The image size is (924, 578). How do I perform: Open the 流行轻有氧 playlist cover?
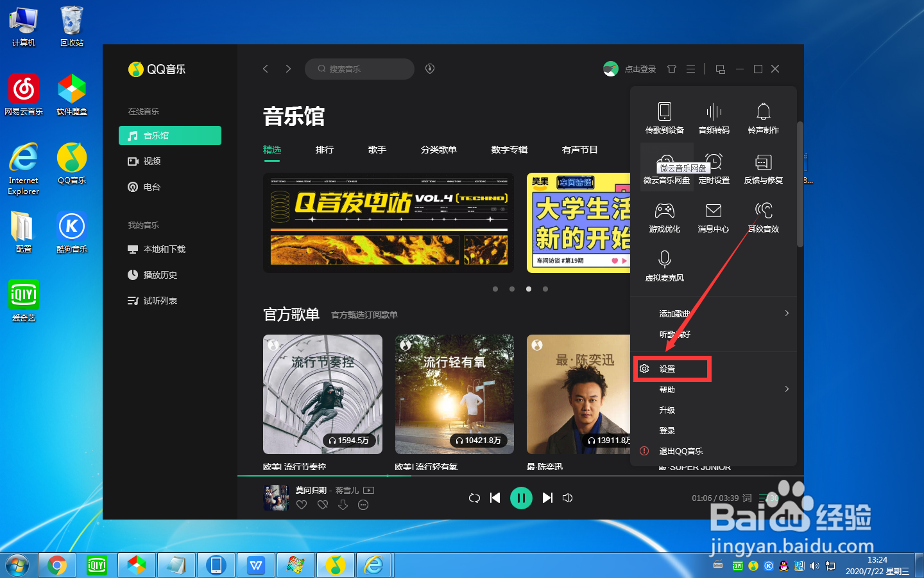454,394
